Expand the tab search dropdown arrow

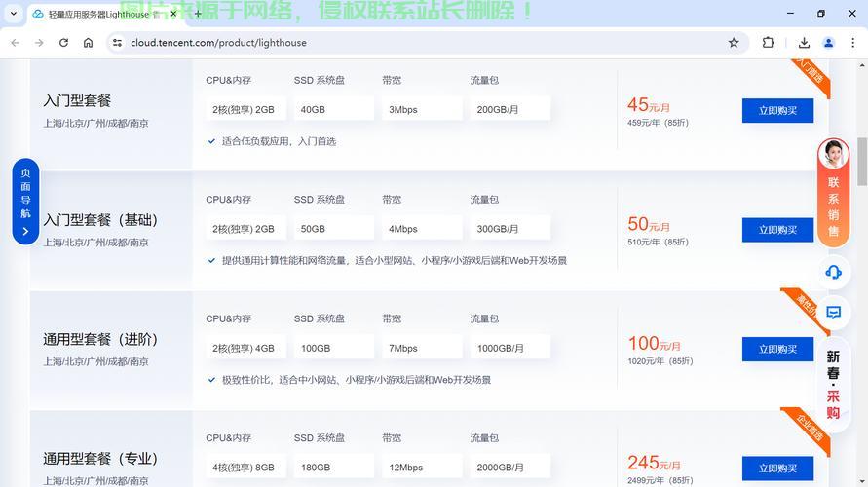[x=15, y=14]
